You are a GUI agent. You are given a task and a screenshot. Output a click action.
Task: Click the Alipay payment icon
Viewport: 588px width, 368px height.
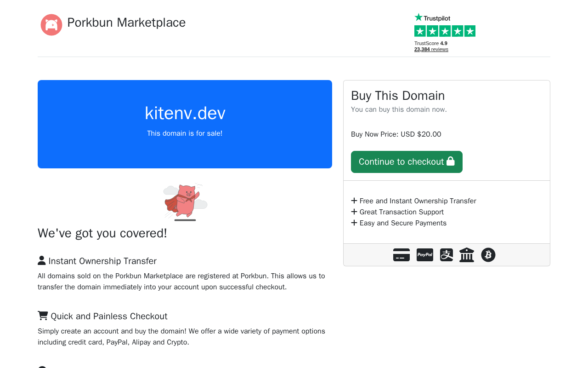point(447,255)
